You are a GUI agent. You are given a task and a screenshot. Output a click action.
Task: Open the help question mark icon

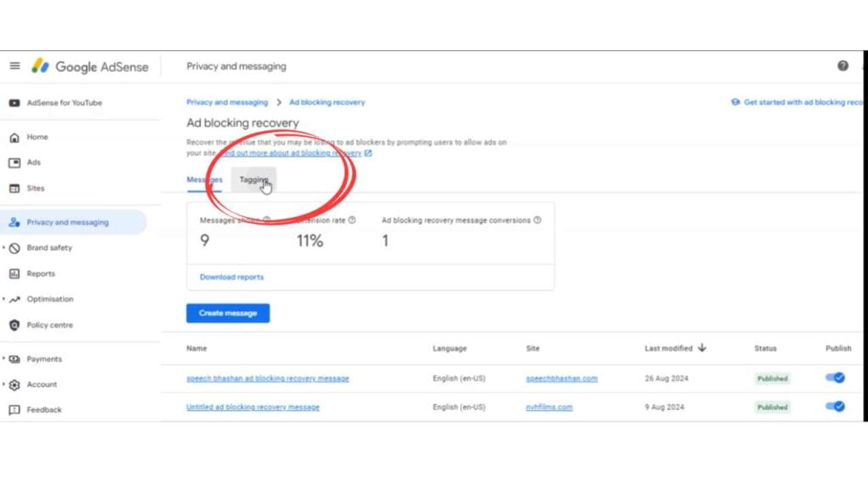843,66
